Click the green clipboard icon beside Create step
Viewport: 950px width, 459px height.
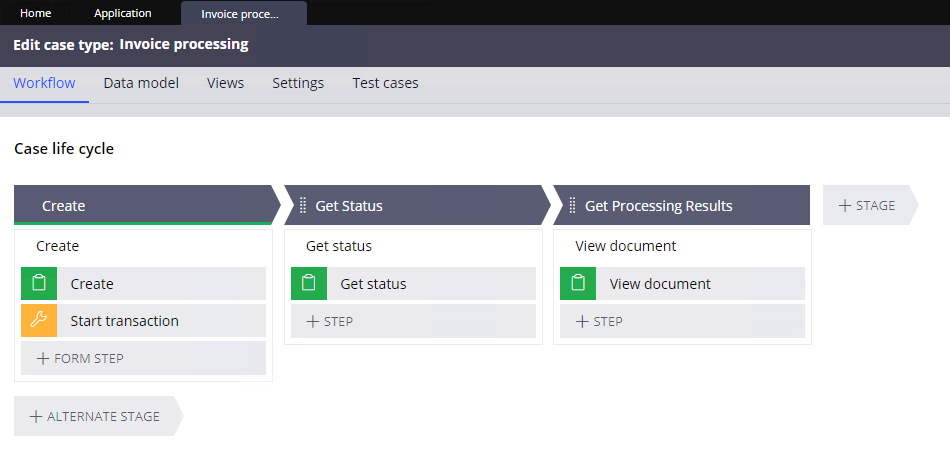39,283
